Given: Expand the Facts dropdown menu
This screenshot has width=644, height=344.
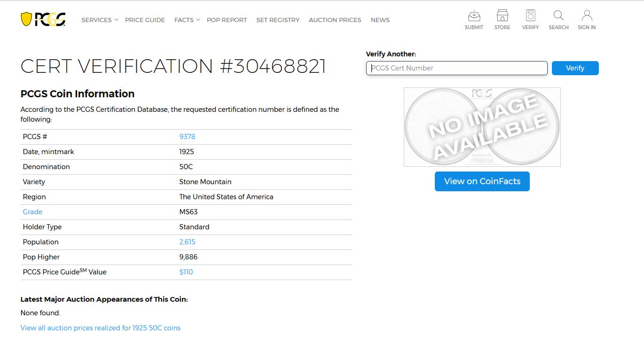Looking at the screenshot, I should [x=187, y=20].
